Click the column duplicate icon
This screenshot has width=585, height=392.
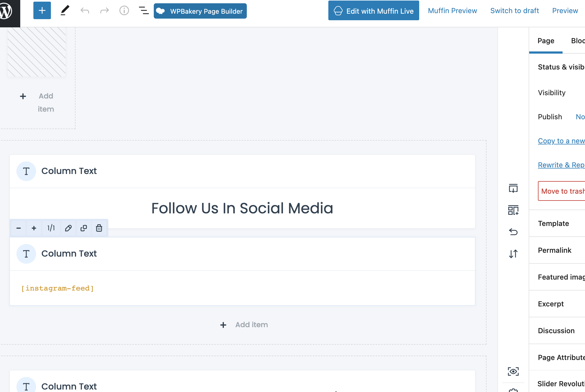coord(83,228)
